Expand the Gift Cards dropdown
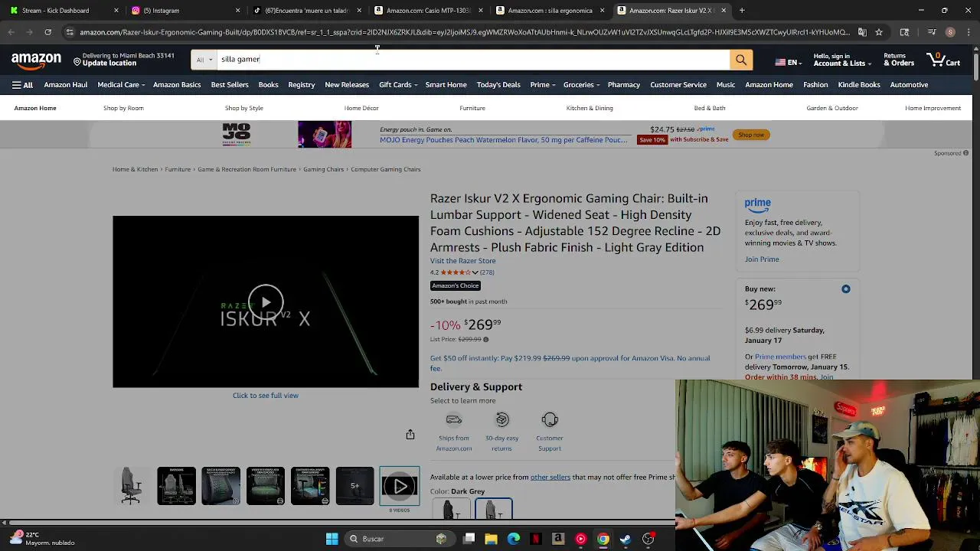980x551 pixels. click(398, 85)
